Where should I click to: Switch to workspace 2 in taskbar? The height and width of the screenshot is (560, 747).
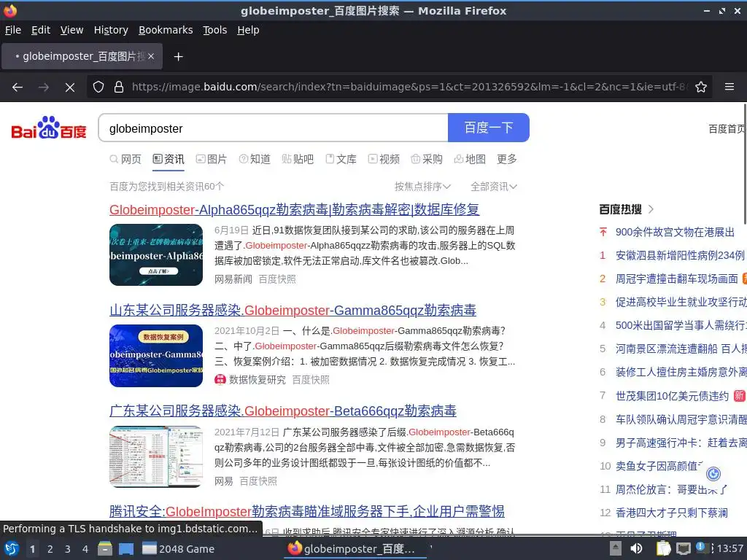(50, 549)
